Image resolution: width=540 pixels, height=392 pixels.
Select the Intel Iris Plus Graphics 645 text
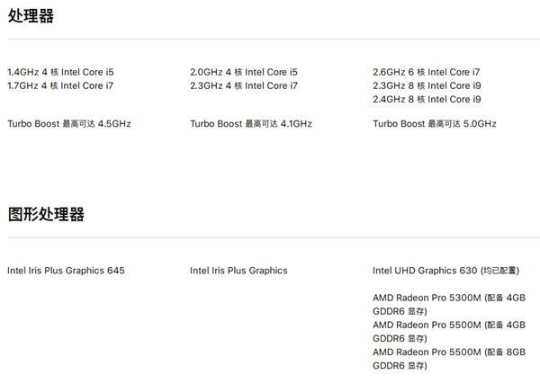click(x=66, y=271)
